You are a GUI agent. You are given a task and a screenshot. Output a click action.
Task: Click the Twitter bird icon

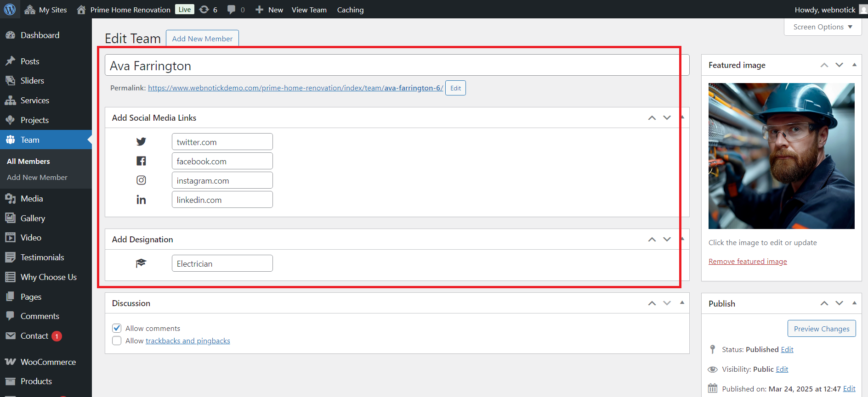pos(141,142)
